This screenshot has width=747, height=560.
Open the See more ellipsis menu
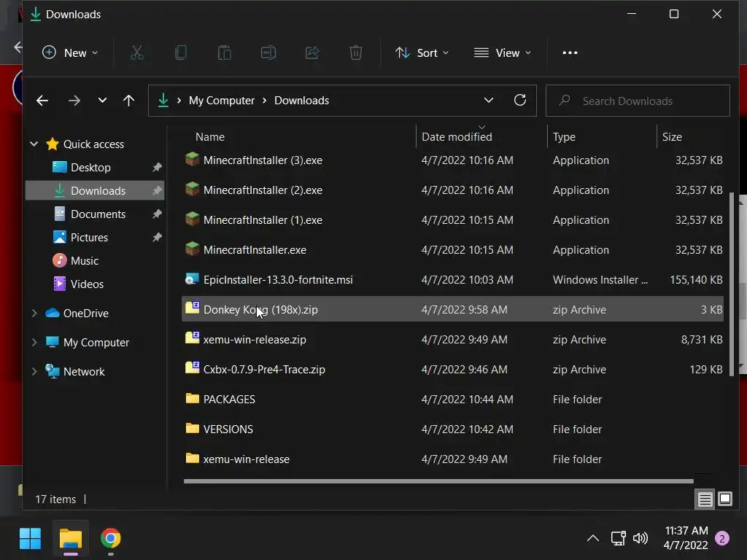(x=570, y=52)
